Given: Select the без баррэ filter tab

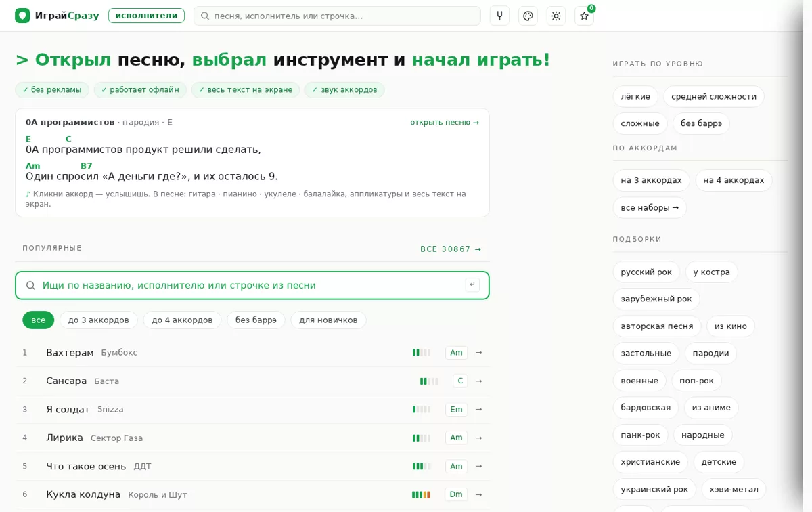Looking at the screenshot, I should click(256, 320).
